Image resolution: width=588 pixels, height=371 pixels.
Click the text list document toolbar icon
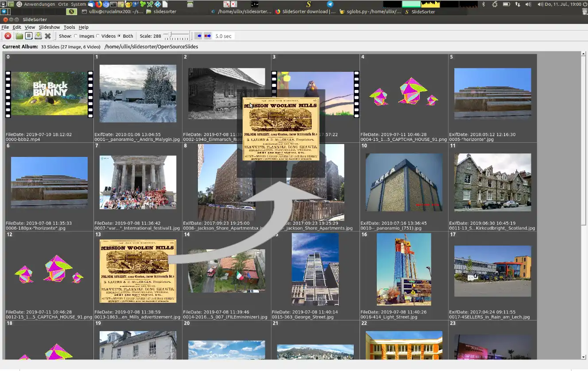pyautogui.click(x=29, y=36)
